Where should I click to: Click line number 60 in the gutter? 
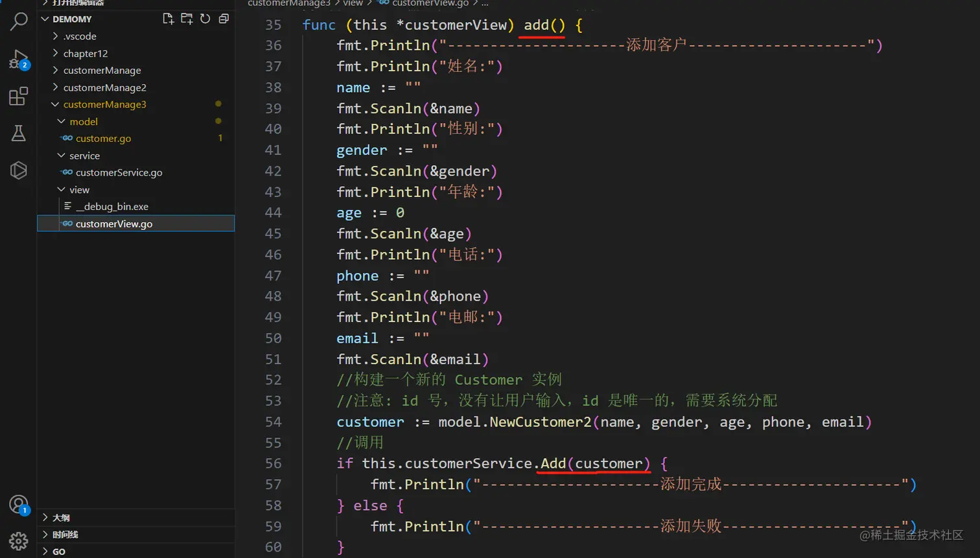(x=274, y=547)
